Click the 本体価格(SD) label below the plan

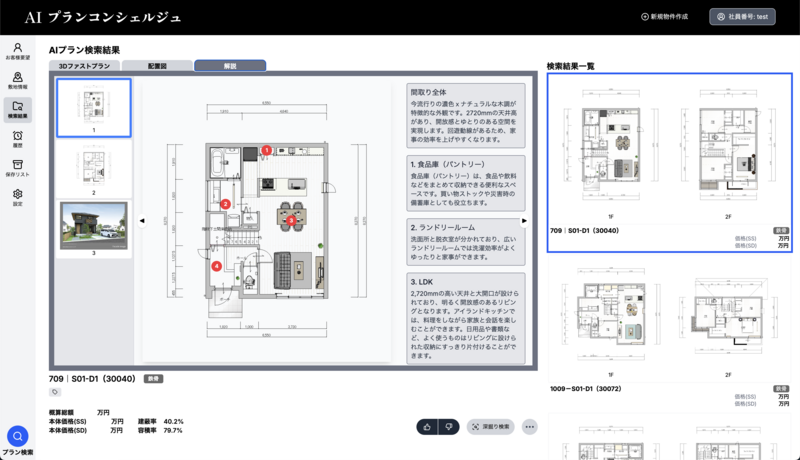click(x=67, y=430)
